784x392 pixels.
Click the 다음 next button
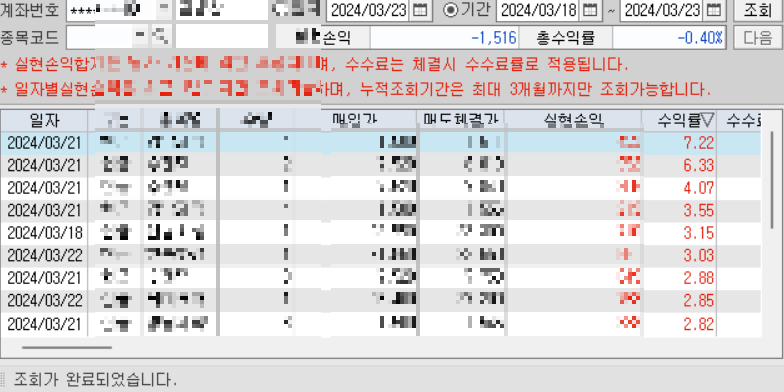point(758,37)
